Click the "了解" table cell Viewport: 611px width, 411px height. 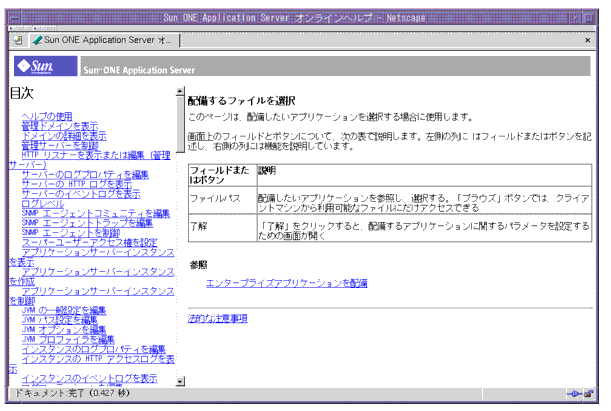click(x=223, y=228)
